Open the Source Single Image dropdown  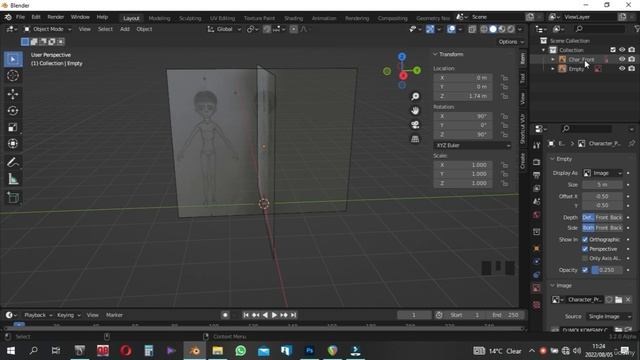(609, 316)
